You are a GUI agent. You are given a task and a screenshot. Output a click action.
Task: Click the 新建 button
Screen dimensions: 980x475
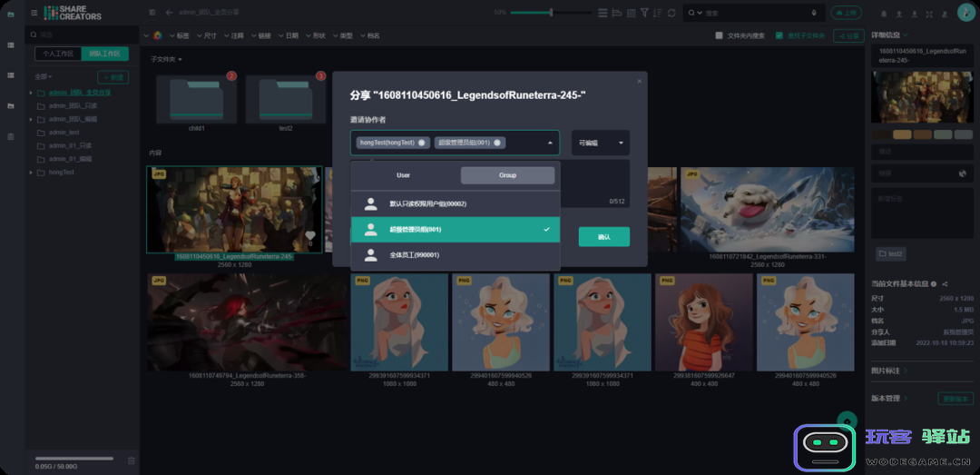tap(113, 77)
